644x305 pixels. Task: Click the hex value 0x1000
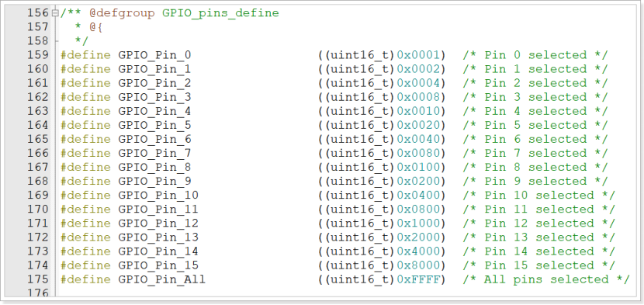click(418, 224)
